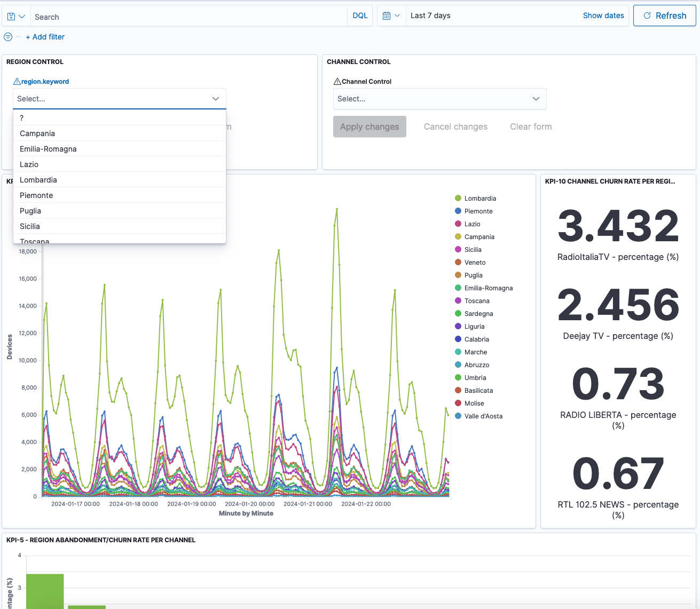
Task: Choose Campania from the region list
Action: click(37, 133)
